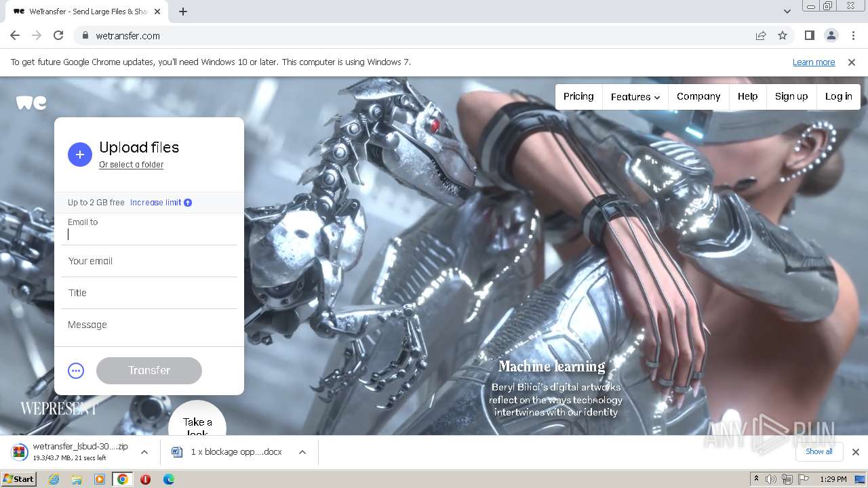Close the WeTransfer browser tab
Screen dimensions: 868x488
coord(157,12)
